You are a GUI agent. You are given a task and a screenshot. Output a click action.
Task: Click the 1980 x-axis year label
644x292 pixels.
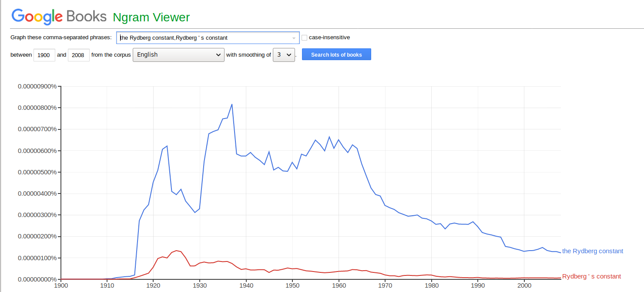coord(431,286)
